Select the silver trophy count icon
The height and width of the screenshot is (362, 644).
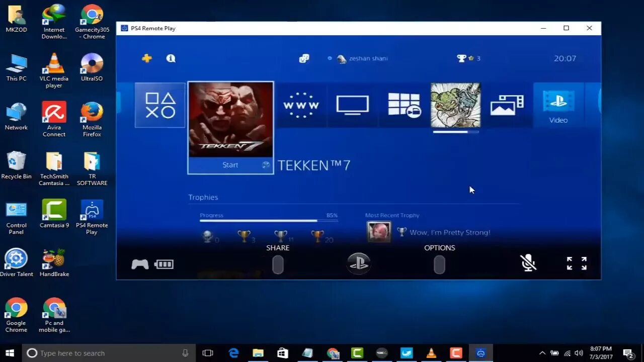click(x=281, y=236)
